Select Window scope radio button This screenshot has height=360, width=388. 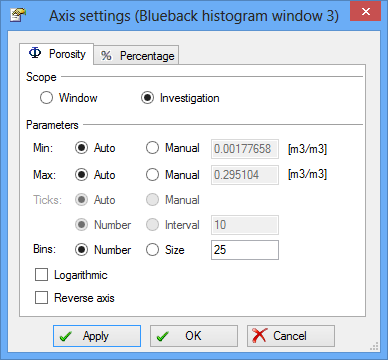tap(46, 98)
